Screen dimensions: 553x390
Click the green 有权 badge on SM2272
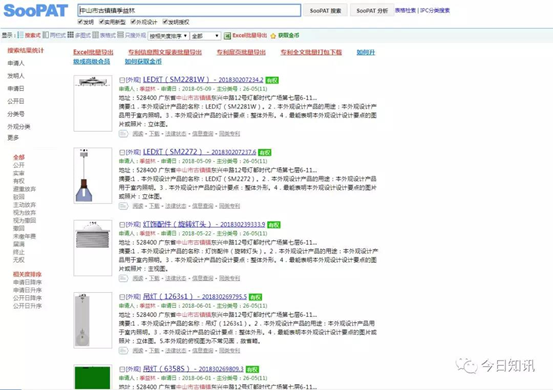(x=265, y=153)
